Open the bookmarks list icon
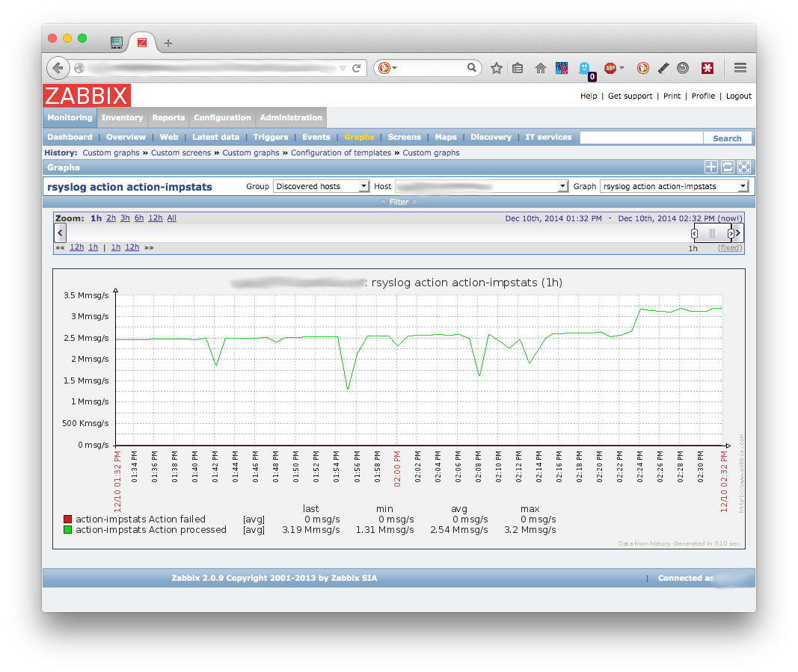Viewport: 798px width, 672px height. 518,68
